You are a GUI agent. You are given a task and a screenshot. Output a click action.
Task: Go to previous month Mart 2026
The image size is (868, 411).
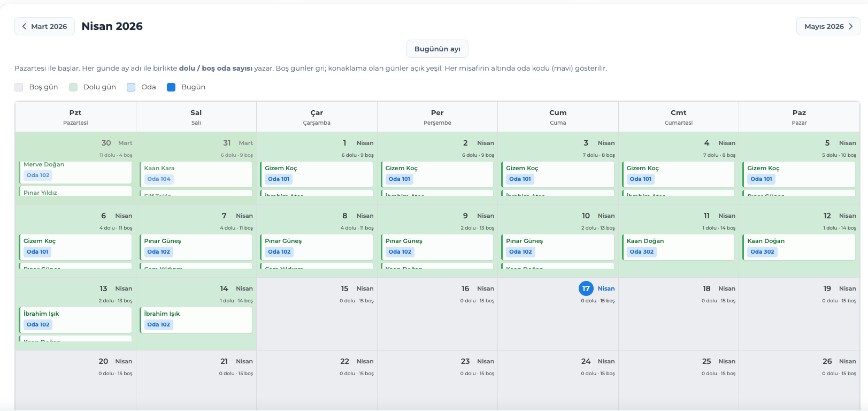(x=44, y=26)
